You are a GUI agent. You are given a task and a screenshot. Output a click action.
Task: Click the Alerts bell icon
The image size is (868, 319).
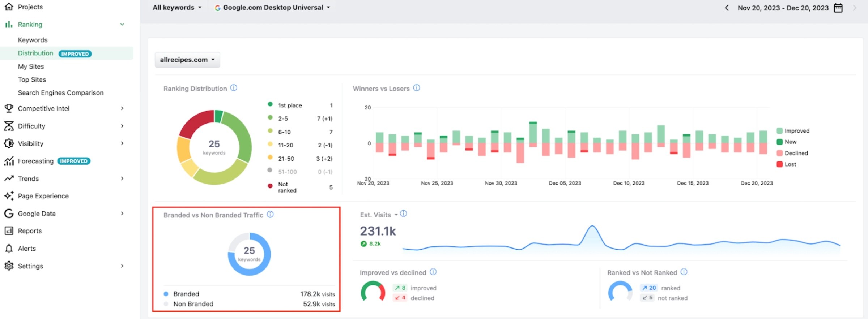pyautogui.click(x=9, y=248)
